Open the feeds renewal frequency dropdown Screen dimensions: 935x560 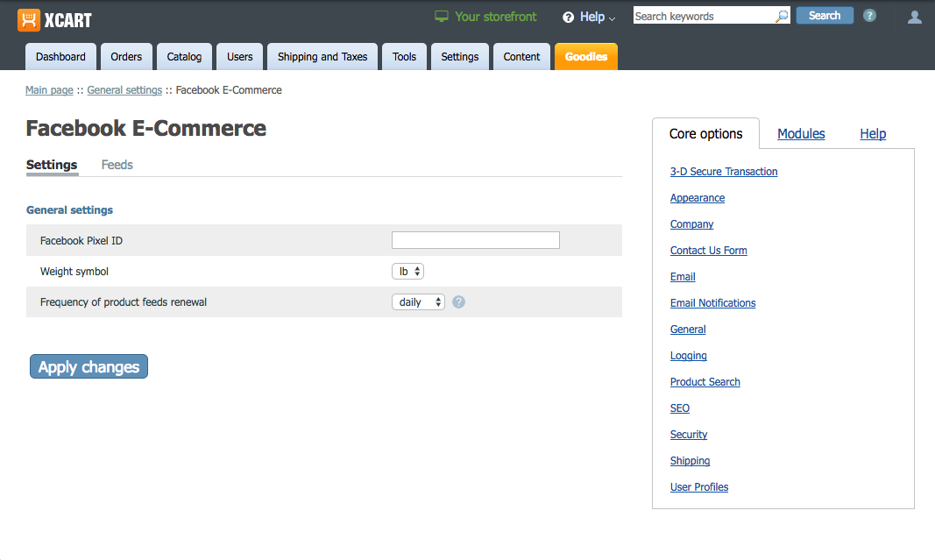click(418, 301)
